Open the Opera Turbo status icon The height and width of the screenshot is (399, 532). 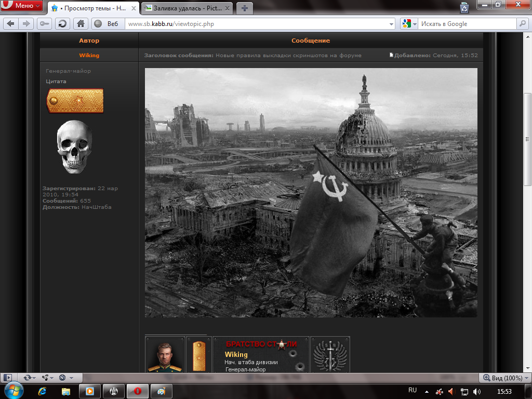(62, 378)
